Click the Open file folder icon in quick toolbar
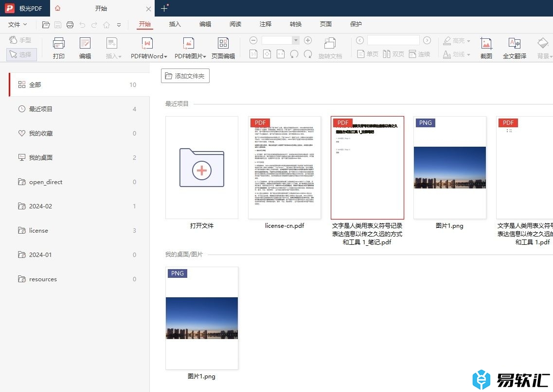 [46, 25]
